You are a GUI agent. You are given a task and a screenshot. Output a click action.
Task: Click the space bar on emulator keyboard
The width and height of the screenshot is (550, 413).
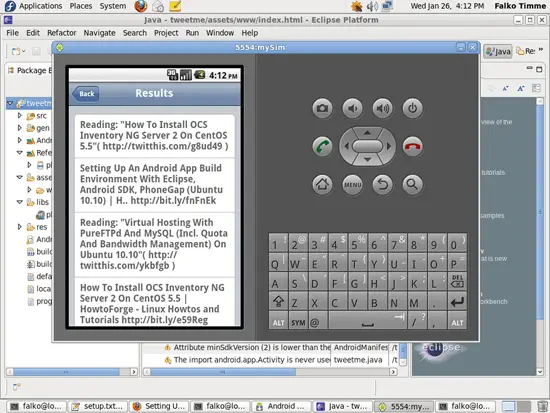[367, 321]
